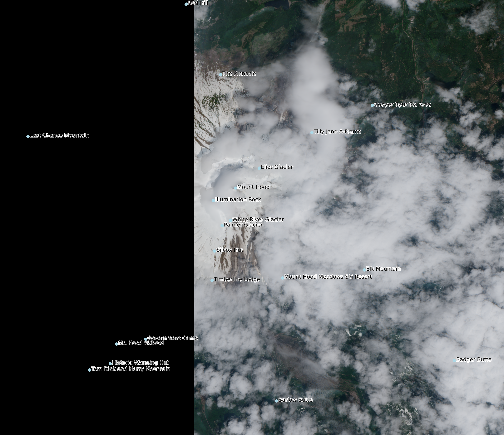Click The Pinnacle map label
504x435 pixels.
tap(239, 73)
